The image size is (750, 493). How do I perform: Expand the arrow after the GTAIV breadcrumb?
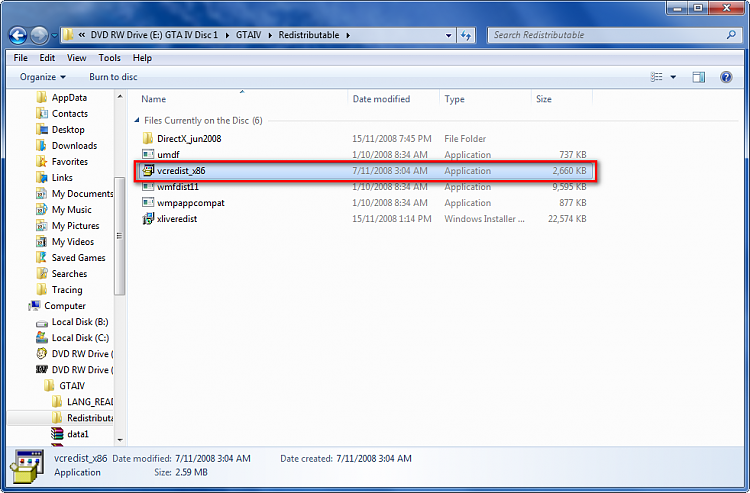pos(270,35)
